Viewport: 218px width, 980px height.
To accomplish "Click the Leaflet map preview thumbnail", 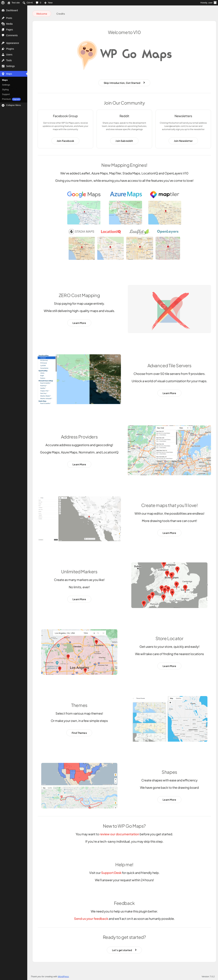I will pyautogui.click(x=139, y=248).
